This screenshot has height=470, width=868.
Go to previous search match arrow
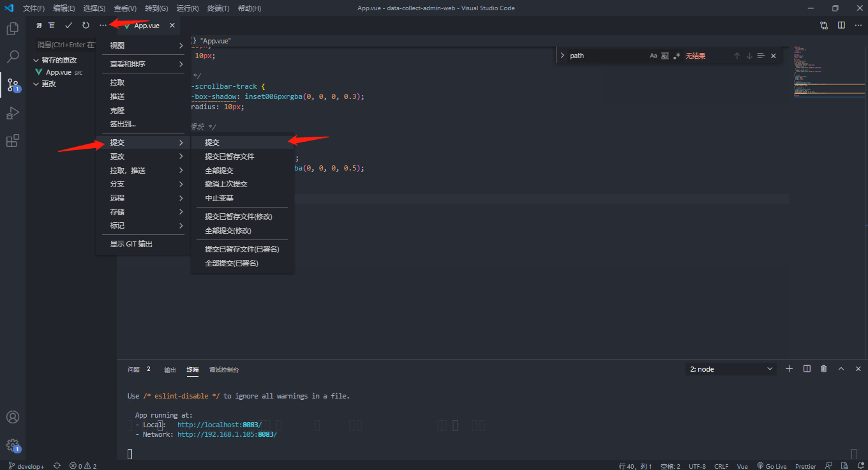pos(737,56)
